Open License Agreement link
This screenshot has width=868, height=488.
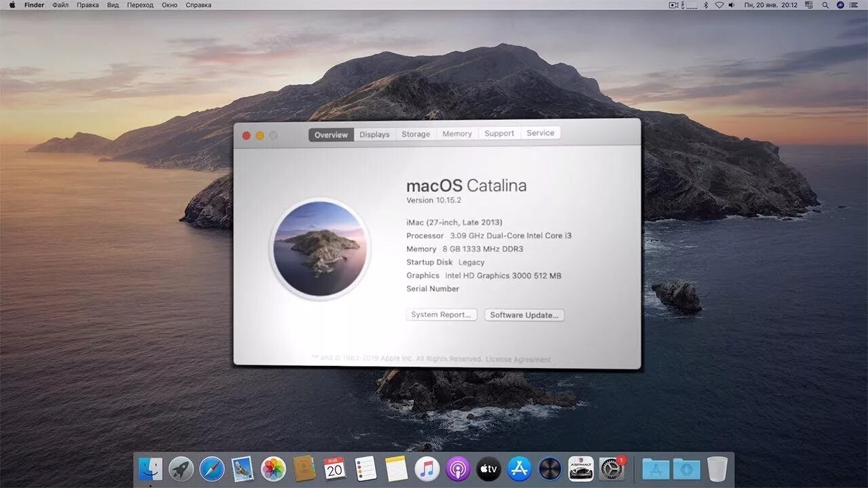coord(519,359)
